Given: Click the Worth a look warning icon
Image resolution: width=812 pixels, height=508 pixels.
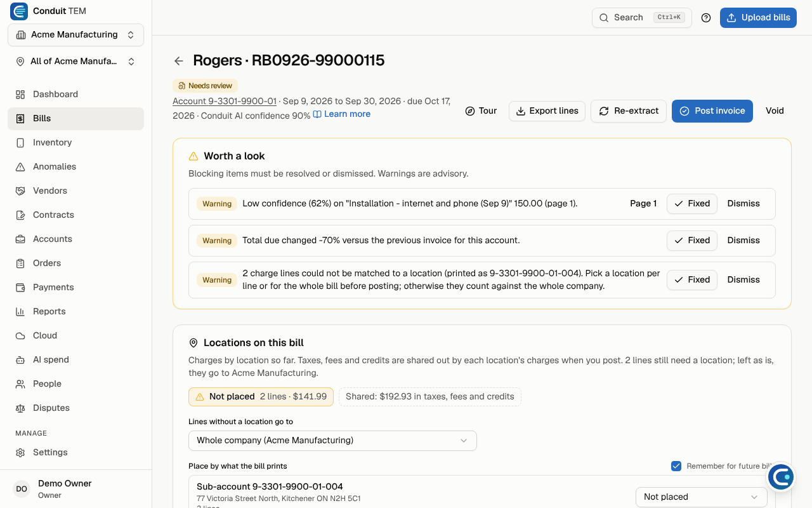Looking at the screenshot, I should click(193, 156).
